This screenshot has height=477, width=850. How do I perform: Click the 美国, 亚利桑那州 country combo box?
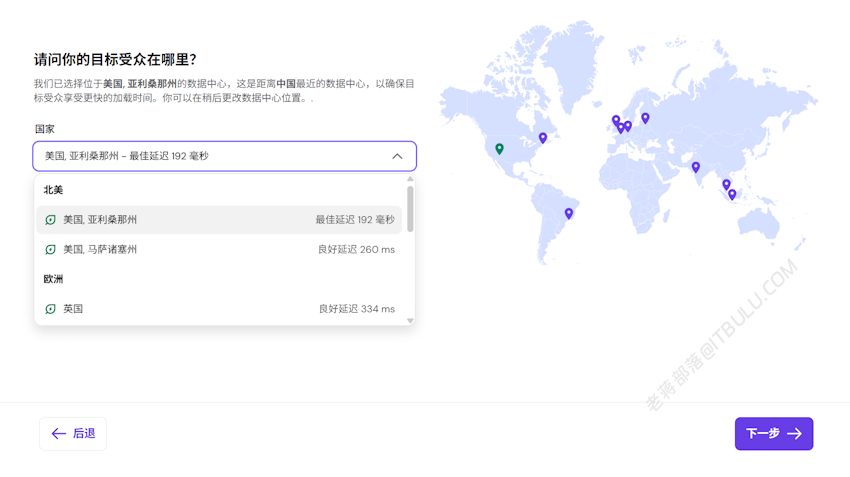tap(224, 156)
